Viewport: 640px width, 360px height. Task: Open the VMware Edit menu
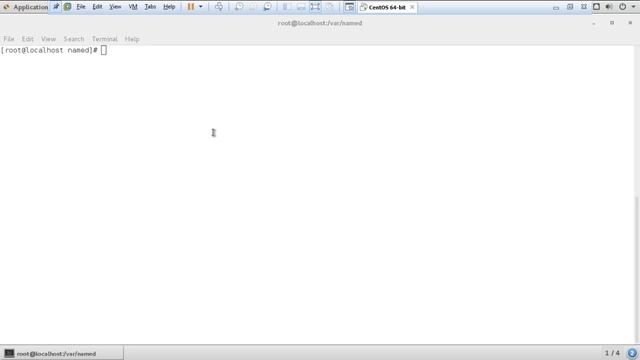pyautogui.click(x=97, y=7)
